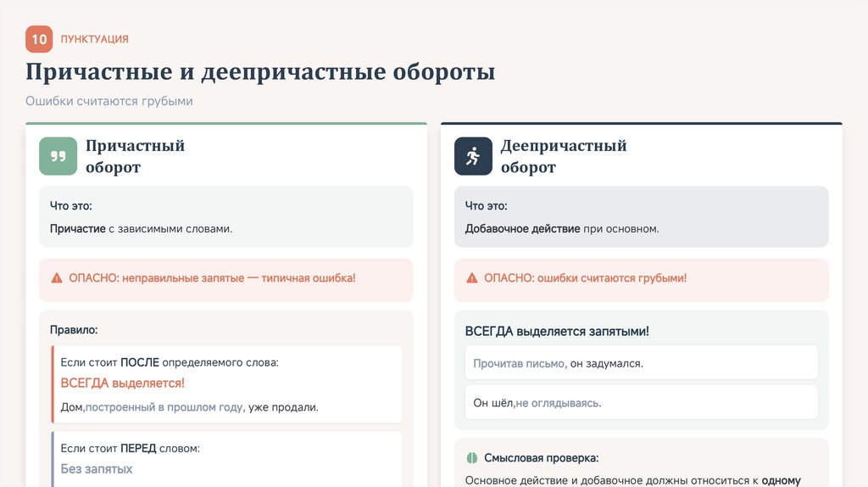Click the 'Причастный оборот' card title
The width and height of the screenshot is (868, 487).
[x=135, y=156]
